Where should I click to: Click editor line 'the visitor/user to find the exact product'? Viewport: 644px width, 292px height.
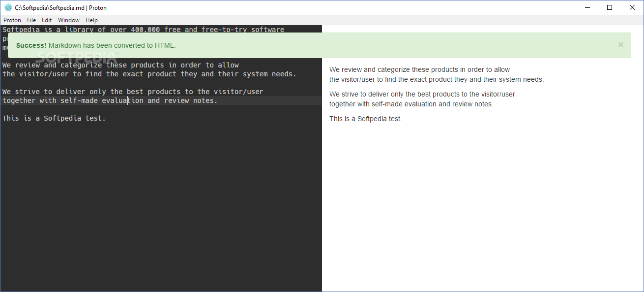click(149, 74)
